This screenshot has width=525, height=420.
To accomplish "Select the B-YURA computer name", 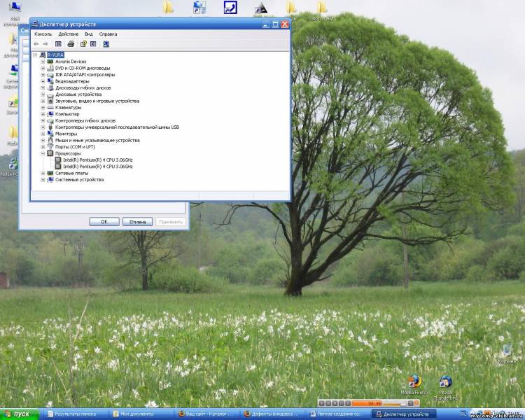I will click(55, 55).
